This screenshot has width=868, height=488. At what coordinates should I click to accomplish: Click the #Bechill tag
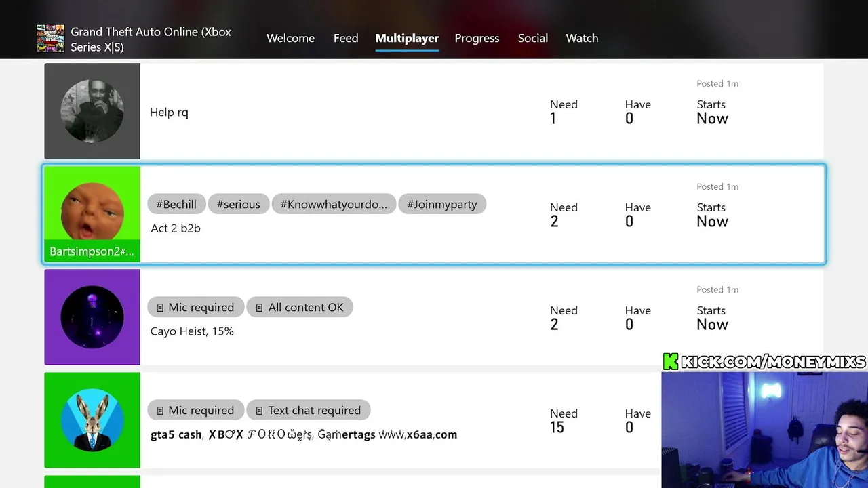[x=176, y=204]
